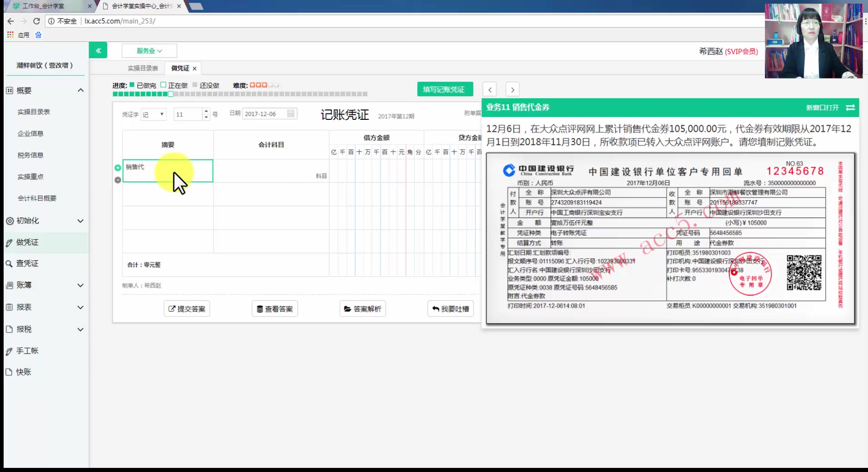Select the 手工帐 manual account icon
Screen dimensions: 868x472
pyautogui.click(x=8, y=350)
